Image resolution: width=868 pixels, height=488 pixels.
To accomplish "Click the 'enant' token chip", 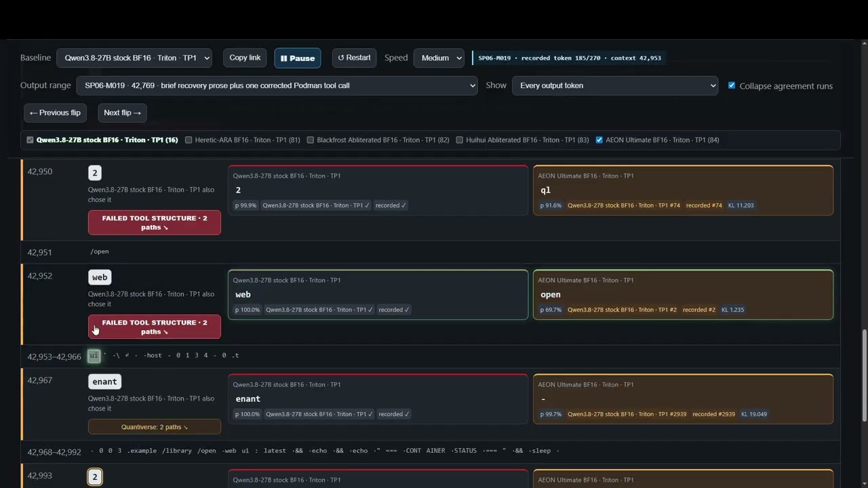I will point(104,382).
